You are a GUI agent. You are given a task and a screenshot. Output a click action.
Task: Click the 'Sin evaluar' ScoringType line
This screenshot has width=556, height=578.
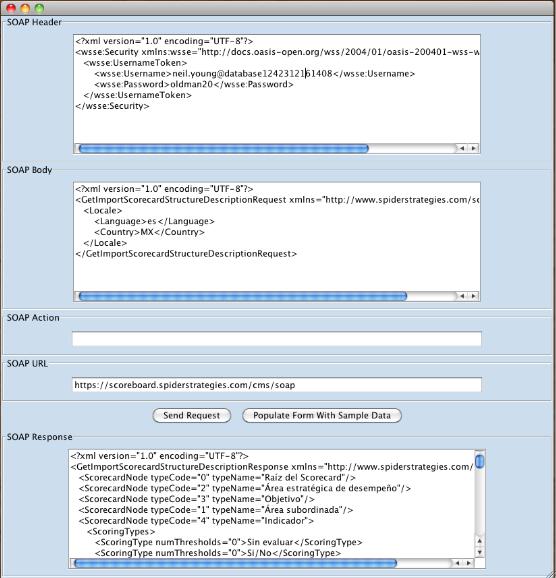tap(229, 542)
